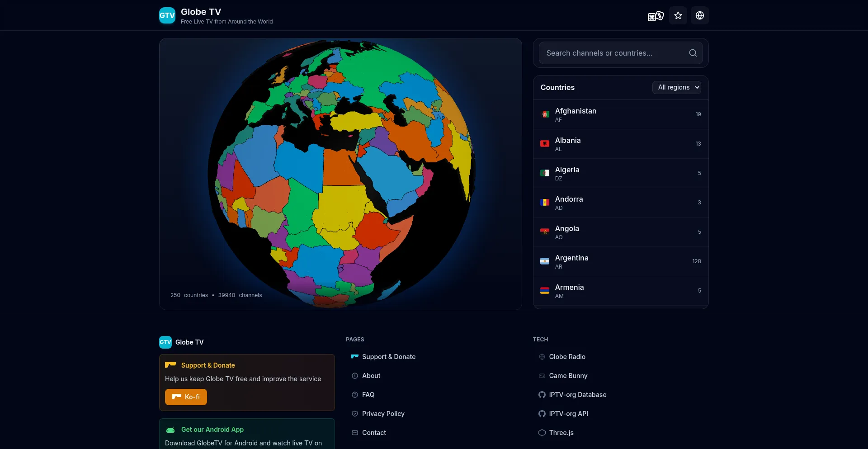
Task: Click the dice random channel icon
Action: pos(656,16)
